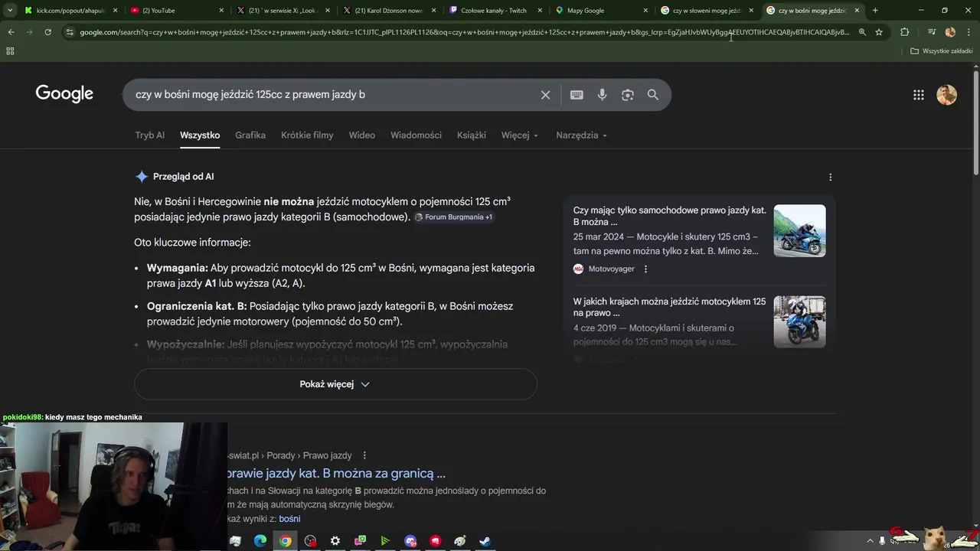The image size is (980, 551).
Task: Open 'Czy mając tylko samochodowe prawo jazdy' article
Action: point(670,216)
